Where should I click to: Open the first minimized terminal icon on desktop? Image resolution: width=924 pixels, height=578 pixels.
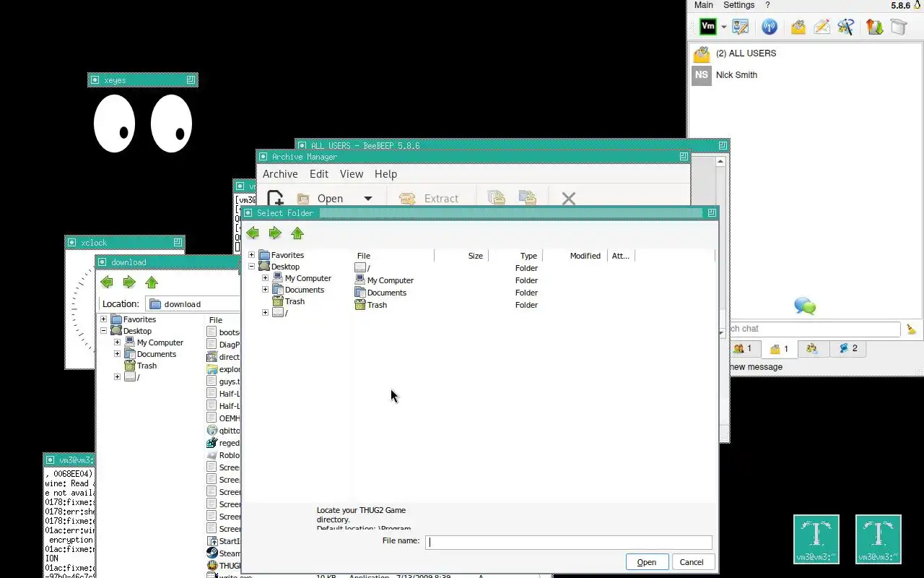click(816, 539)
